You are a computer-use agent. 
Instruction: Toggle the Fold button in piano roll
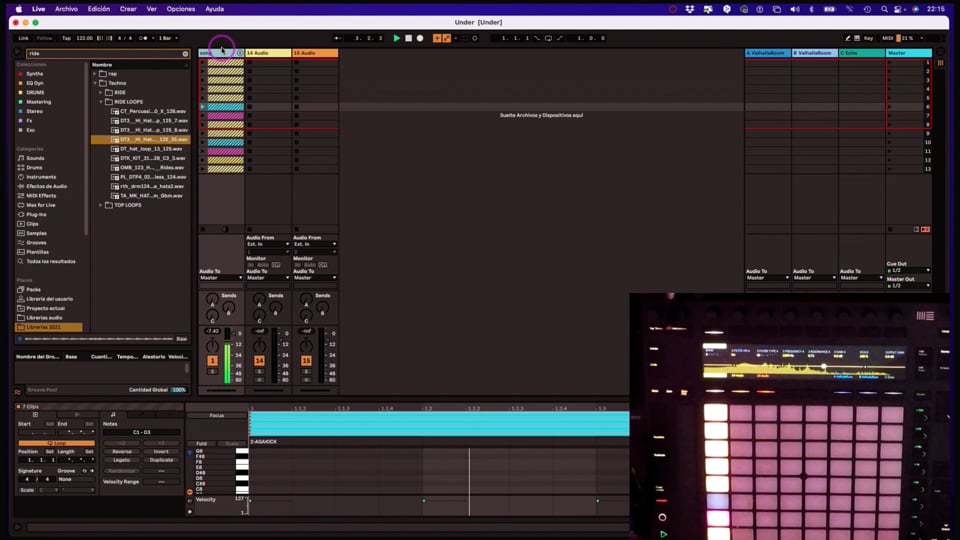coord(201,444)
